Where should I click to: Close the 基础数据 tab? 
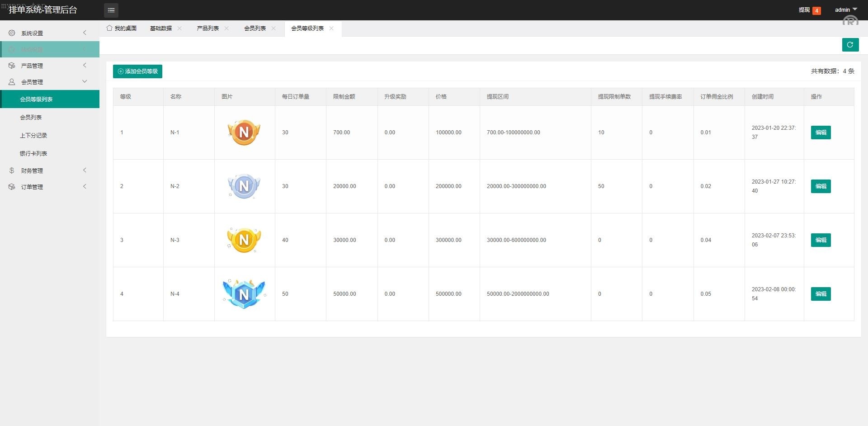179,28
